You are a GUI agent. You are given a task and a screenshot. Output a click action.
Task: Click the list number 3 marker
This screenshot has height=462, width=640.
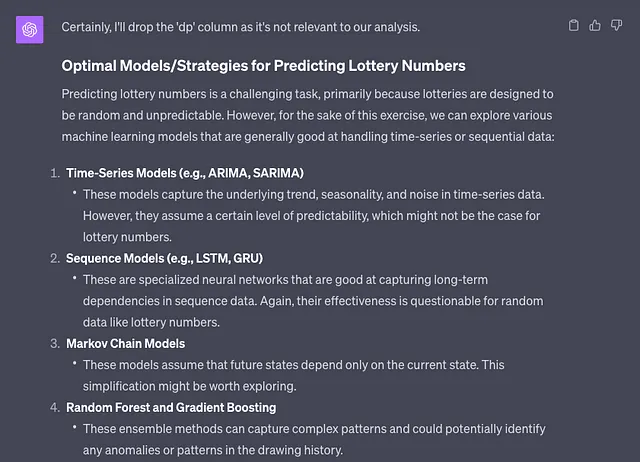55,344
